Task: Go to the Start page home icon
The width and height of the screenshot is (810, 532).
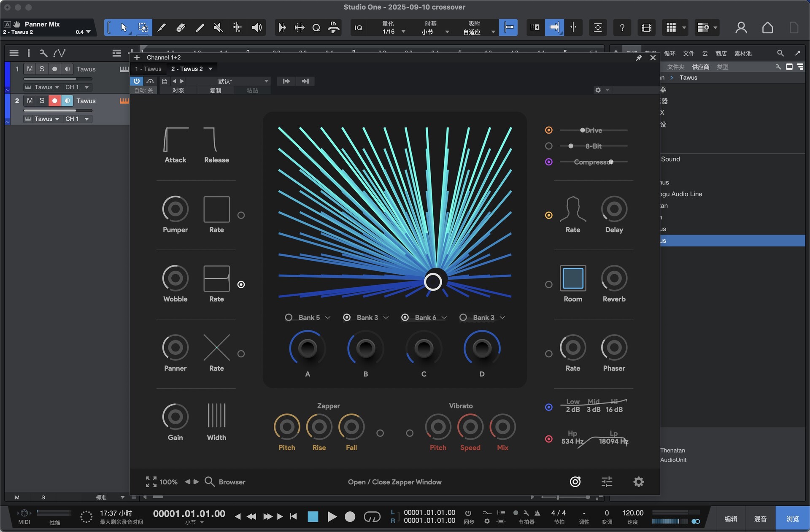Action: [767, 27]
